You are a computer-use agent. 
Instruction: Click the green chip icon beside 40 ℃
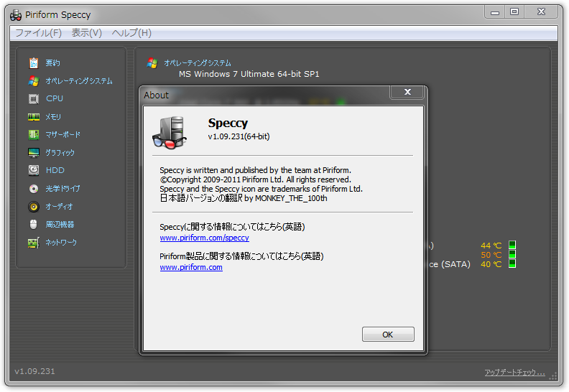512,263
